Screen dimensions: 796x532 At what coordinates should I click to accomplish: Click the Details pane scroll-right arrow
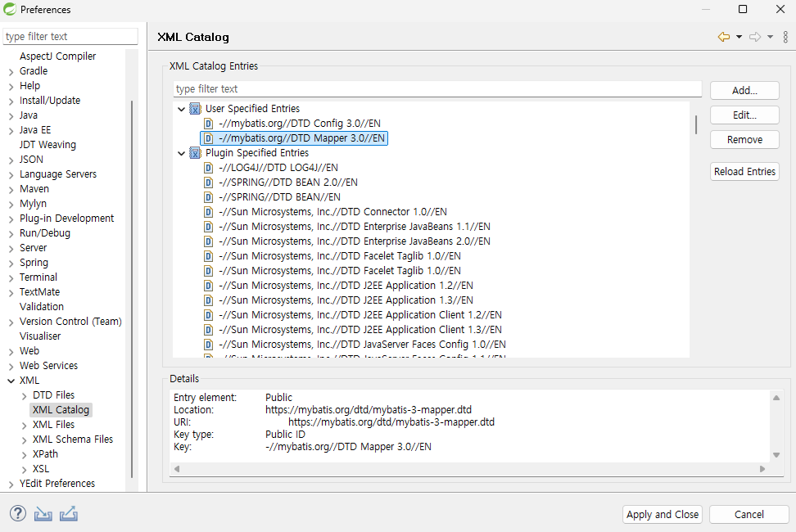[762, 469]
